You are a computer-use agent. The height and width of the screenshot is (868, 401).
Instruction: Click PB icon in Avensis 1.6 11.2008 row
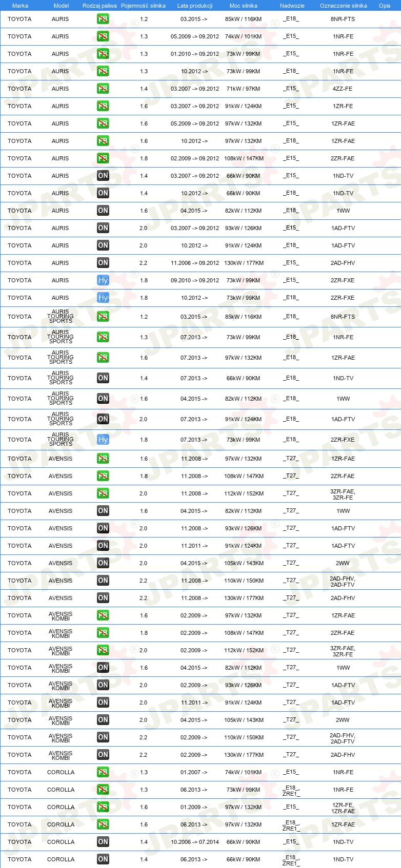pos(103,459)
